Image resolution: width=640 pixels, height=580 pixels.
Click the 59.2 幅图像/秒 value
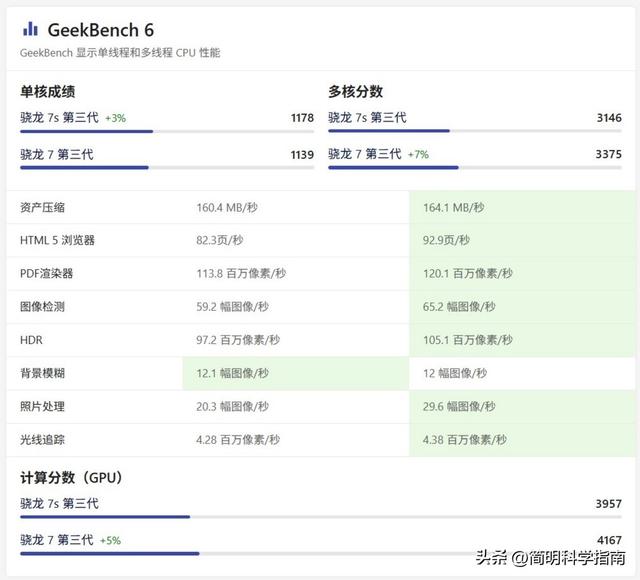point(233,307)
